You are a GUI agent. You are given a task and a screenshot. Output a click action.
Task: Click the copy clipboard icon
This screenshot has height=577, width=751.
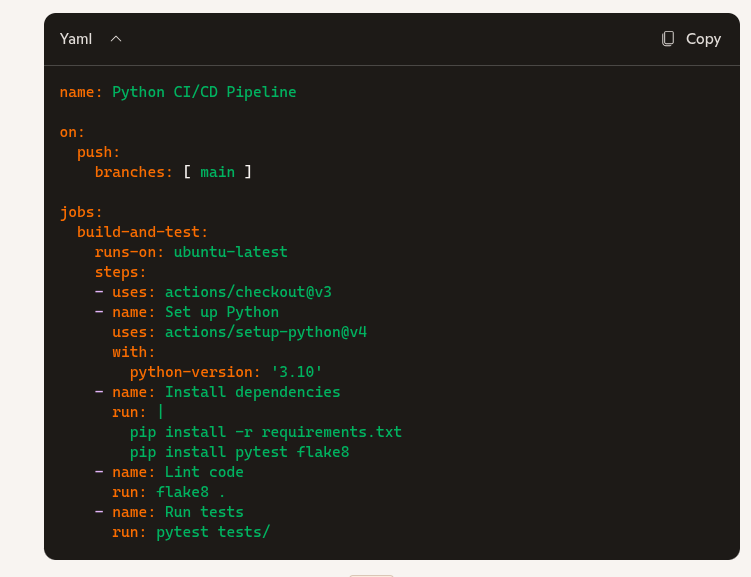click(x=668, y=39)
